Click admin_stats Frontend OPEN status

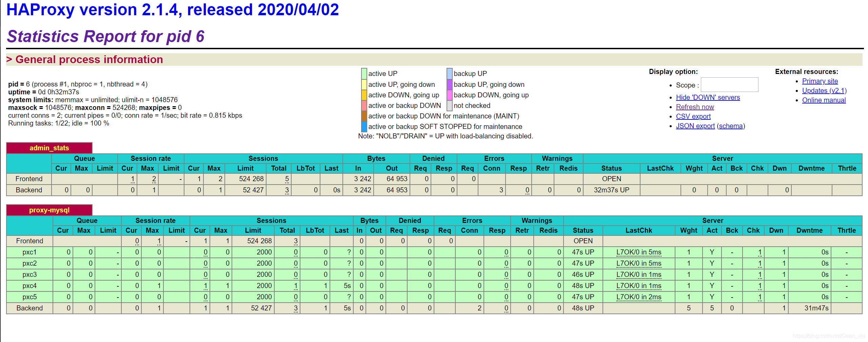coord(611,179)
